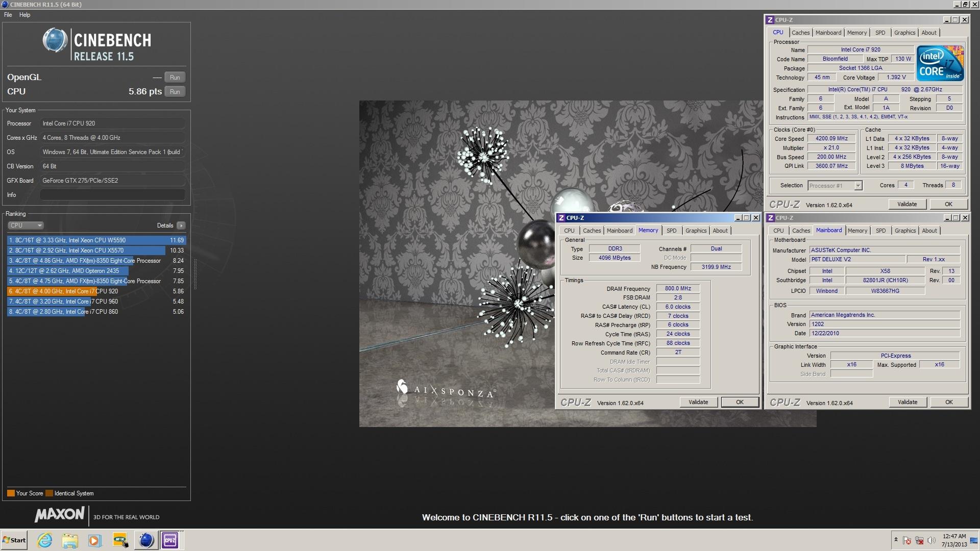
Task: Open Graphics tab in the Memory CPU-Z window
Action: click(696, 231)
